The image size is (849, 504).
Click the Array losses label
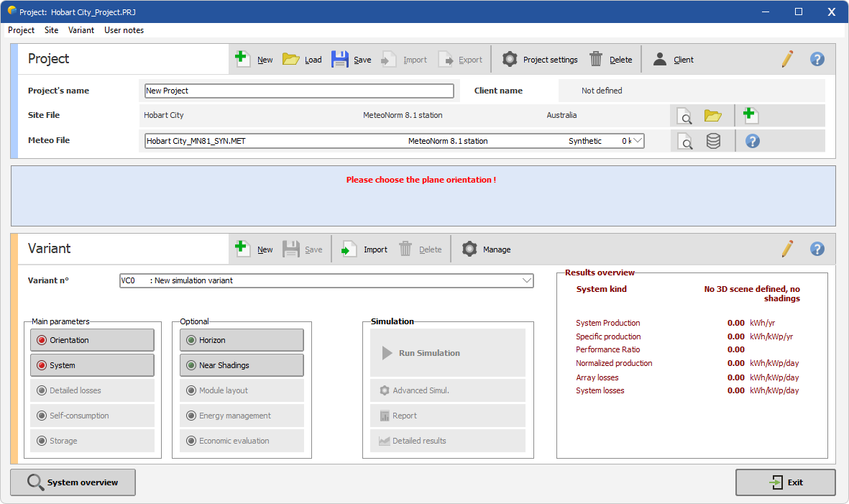(597, 377)
